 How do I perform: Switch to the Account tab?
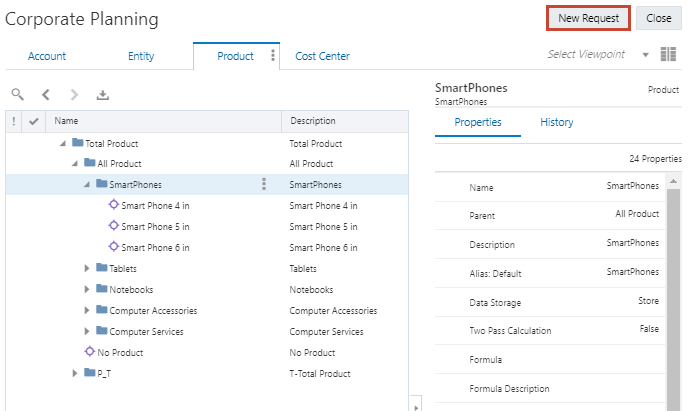point(47,56)
